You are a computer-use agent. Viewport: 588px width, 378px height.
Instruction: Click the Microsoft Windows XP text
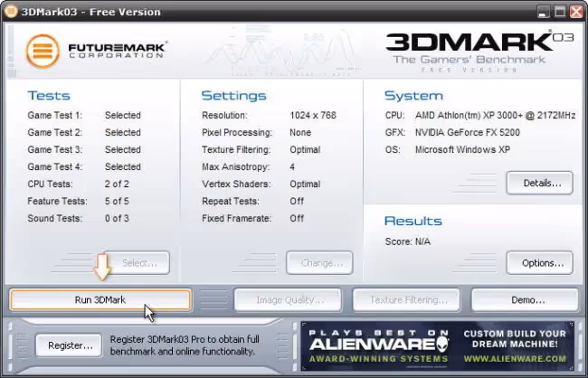[x=462, y=149]
